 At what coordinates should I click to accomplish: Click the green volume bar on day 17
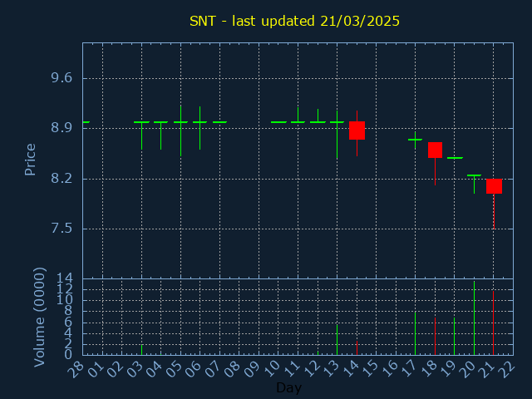click(416, 333)
